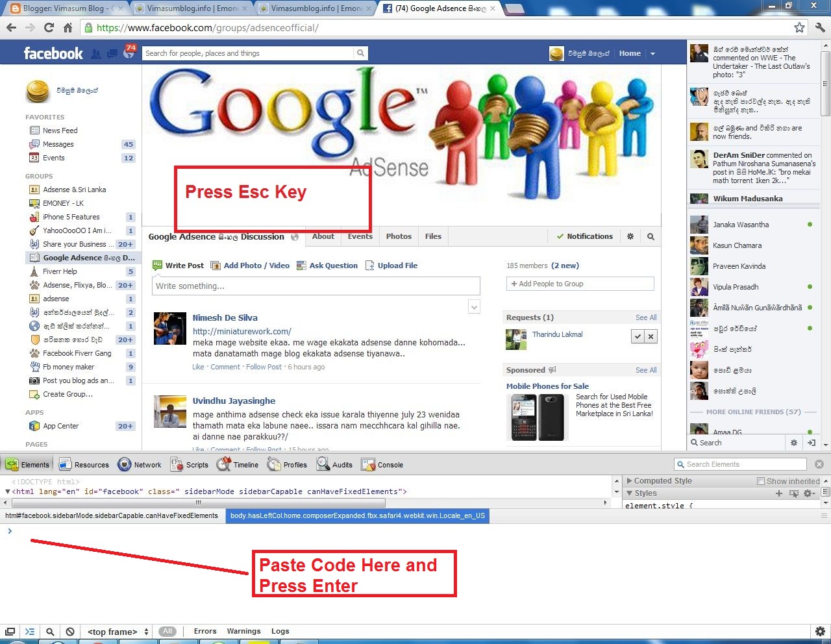The image size is (831, 644).
Task: Toggle Notifications check button
Action: pos(585,236)
